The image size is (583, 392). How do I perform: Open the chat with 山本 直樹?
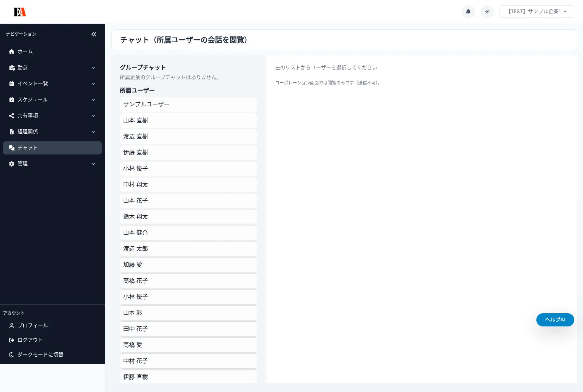click(x=188, y=121)
